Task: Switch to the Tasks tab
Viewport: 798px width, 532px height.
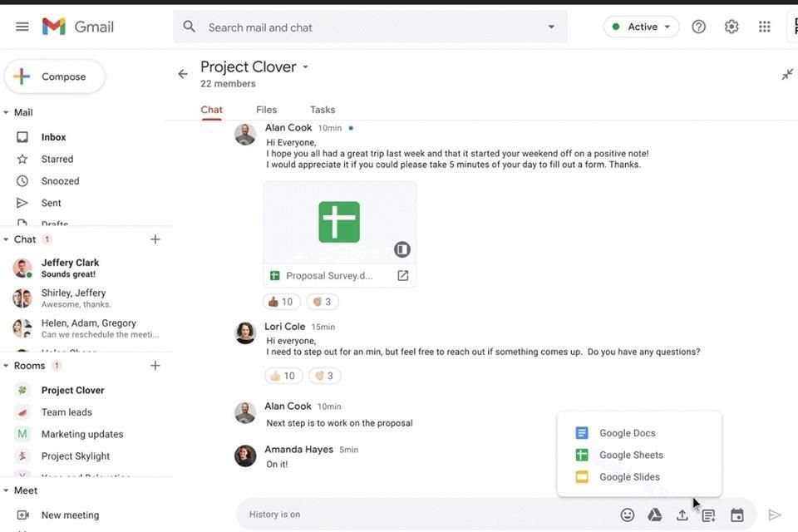Action: point(323,110)
